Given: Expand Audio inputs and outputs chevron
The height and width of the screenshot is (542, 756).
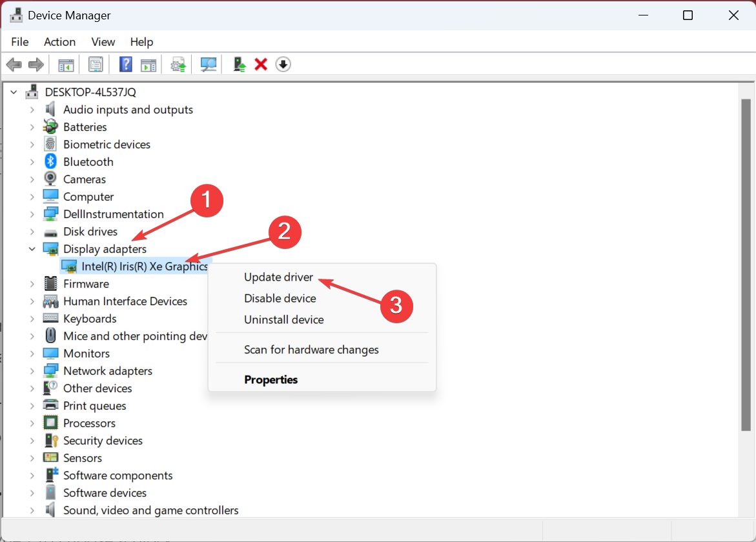Looking at the screenshot, I should 32,110.
